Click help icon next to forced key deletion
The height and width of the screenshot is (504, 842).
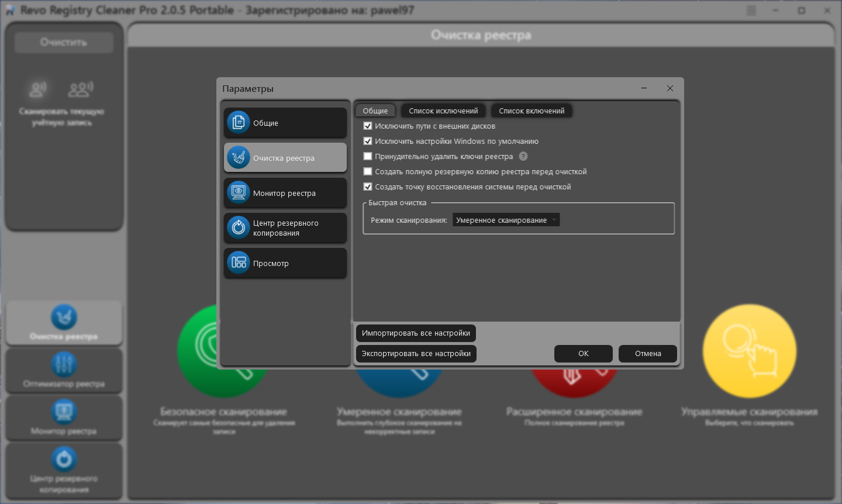click(x=523, y=156)
